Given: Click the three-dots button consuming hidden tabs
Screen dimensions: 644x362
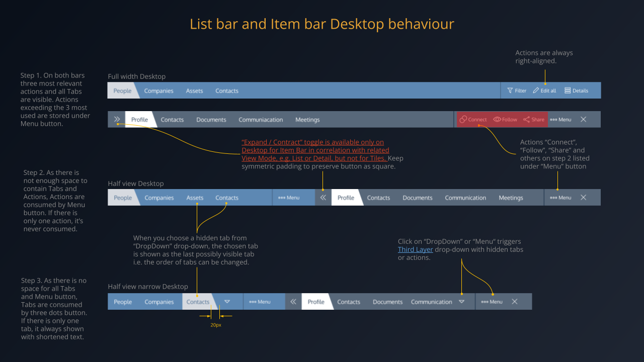Looking at the screenshot, I should click(x=492, y=301).
